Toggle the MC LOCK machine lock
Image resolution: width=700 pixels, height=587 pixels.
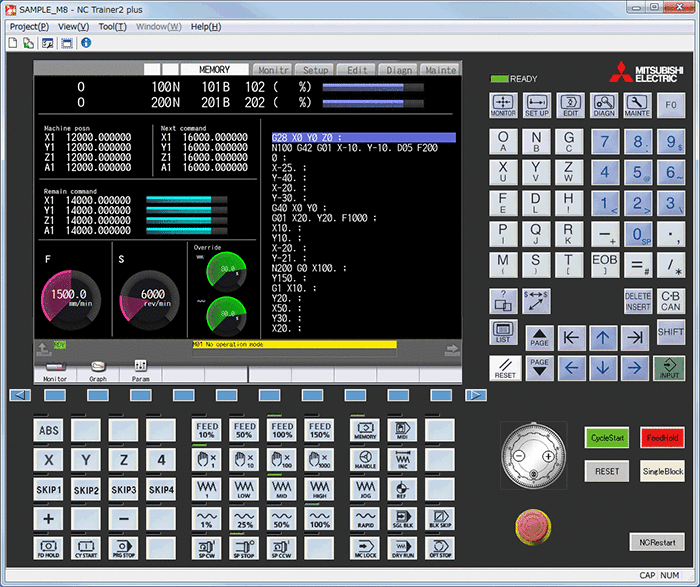pos(364,548)
